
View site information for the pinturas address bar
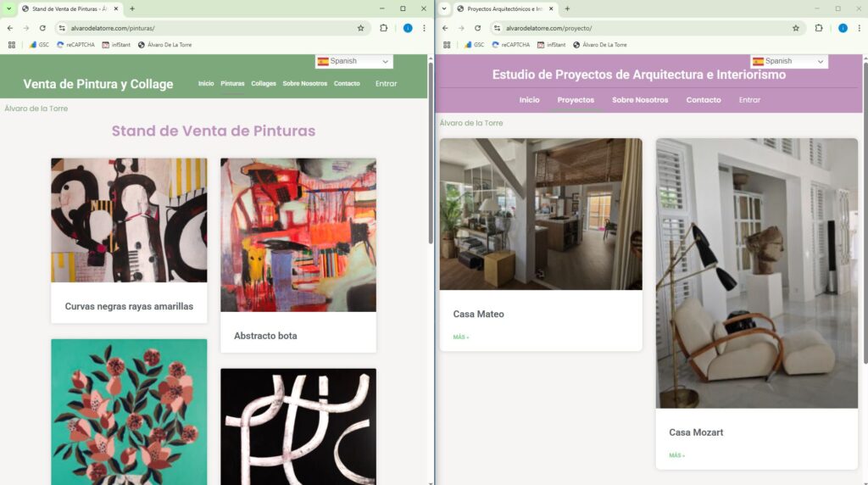click(x=62, y=28)
